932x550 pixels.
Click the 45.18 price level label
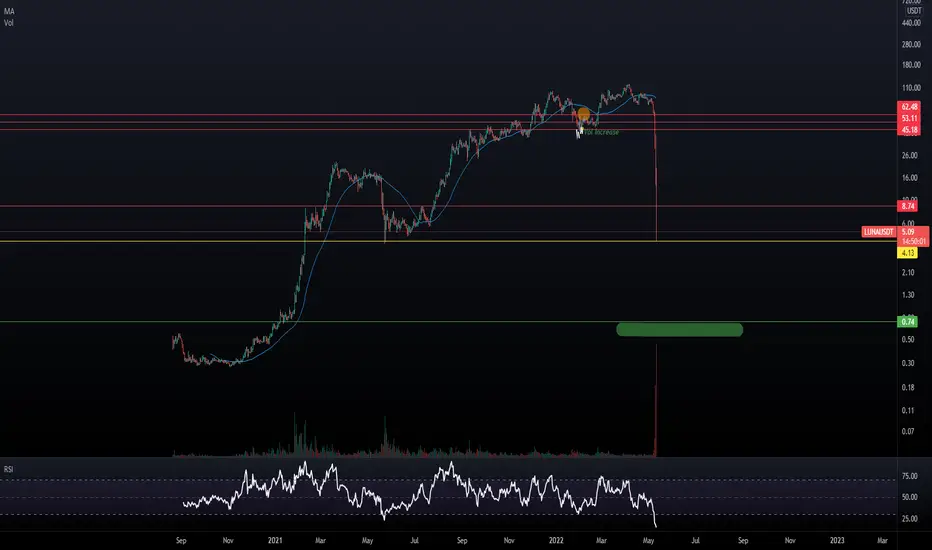[x=909, y=130]
